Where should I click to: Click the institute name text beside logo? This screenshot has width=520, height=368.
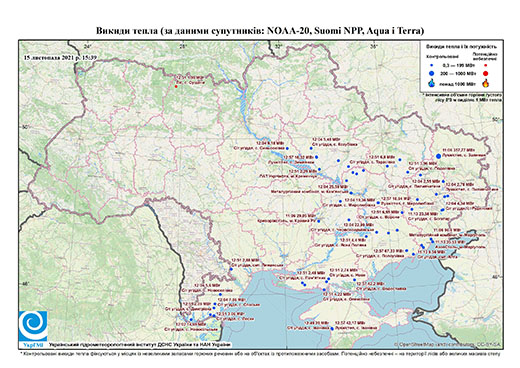[x=139, y=344]
